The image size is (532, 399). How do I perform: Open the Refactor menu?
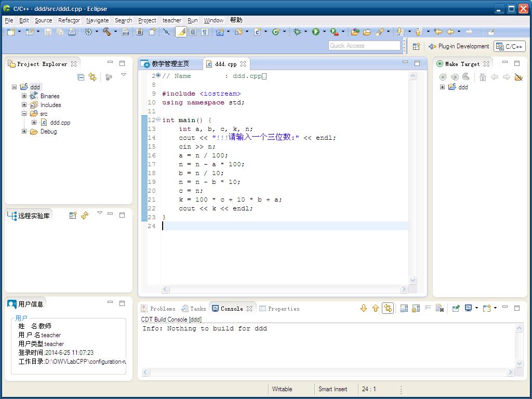tap(69, 20)
